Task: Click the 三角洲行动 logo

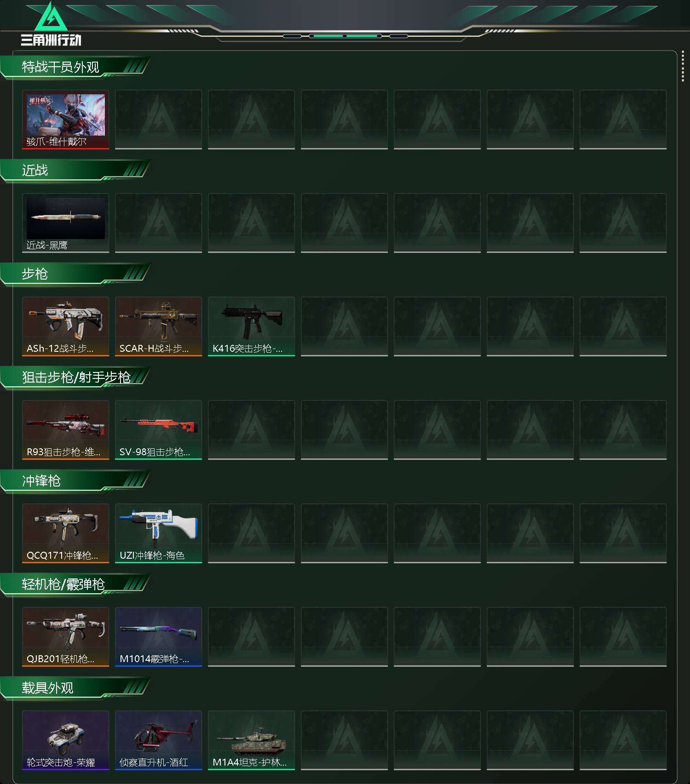Action: (51, 24)
